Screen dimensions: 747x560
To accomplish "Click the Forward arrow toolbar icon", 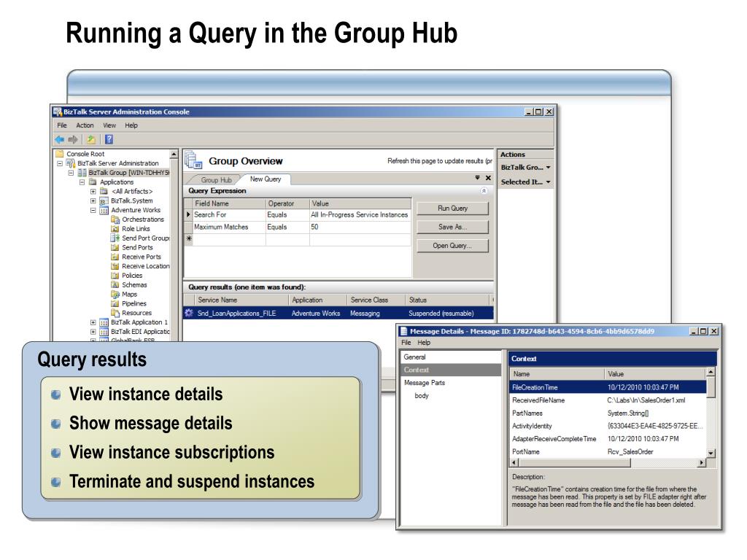I will (x=73, y=139).
